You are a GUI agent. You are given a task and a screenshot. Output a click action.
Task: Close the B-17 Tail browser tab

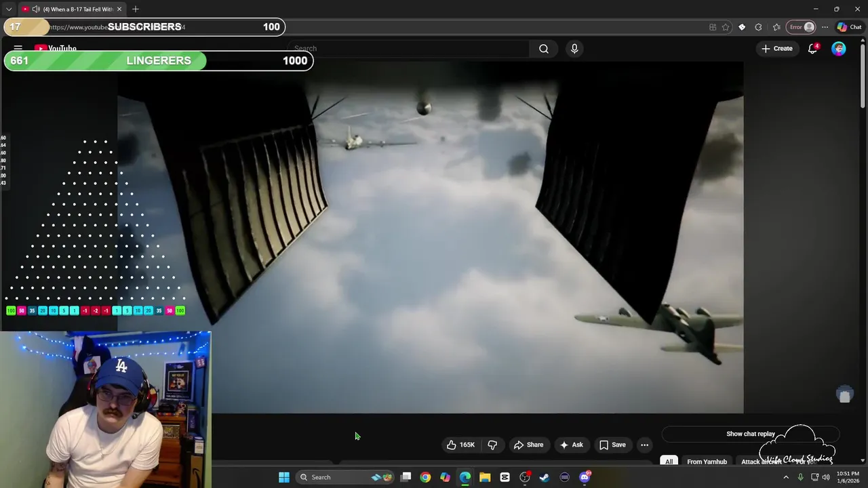point(119,9)
